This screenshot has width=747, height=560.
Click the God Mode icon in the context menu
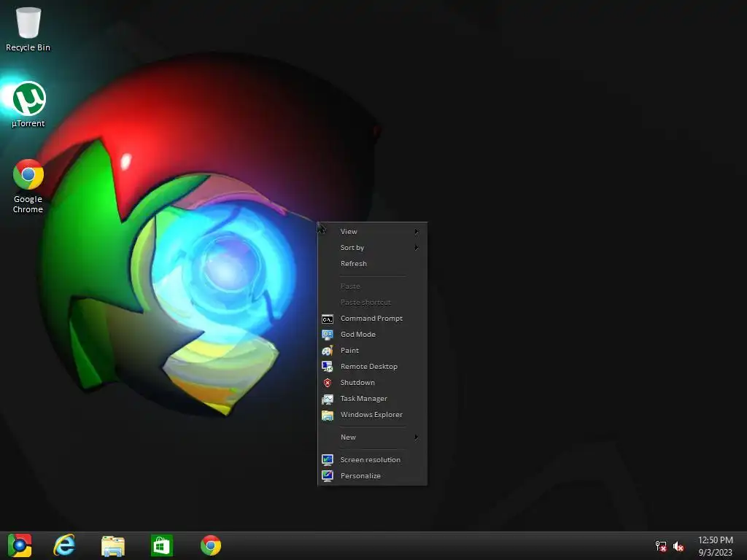(328, 335)
